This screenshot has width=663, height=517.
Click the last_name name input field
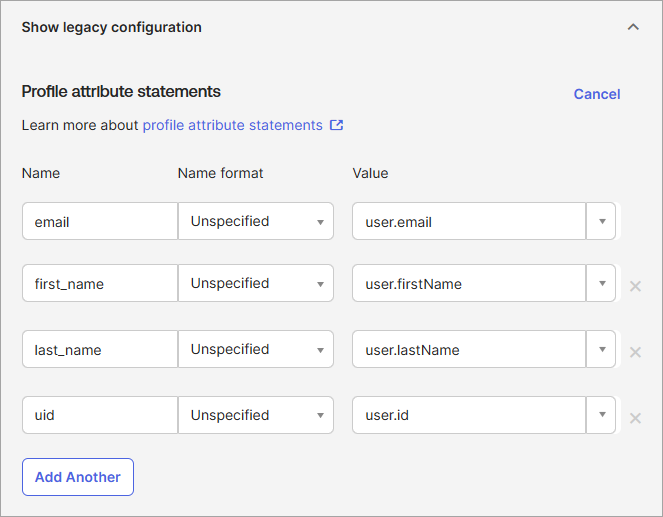[100, 349]
